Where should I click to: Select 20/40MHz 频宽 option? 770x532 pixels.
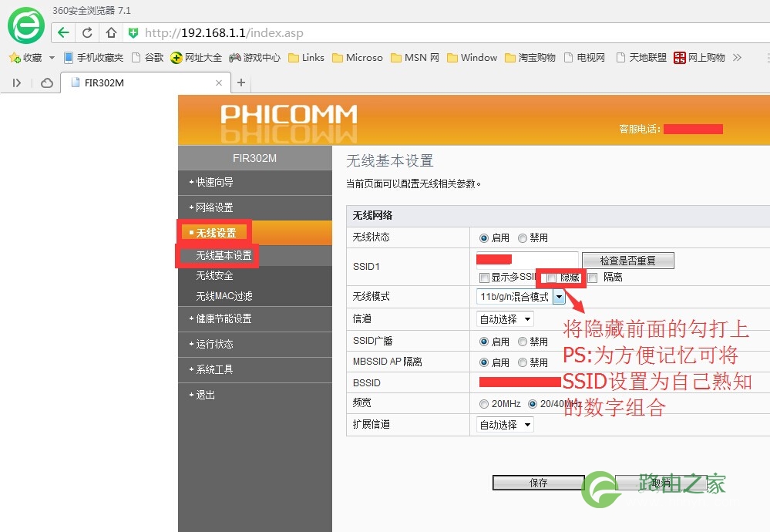[x=533, y=404]
